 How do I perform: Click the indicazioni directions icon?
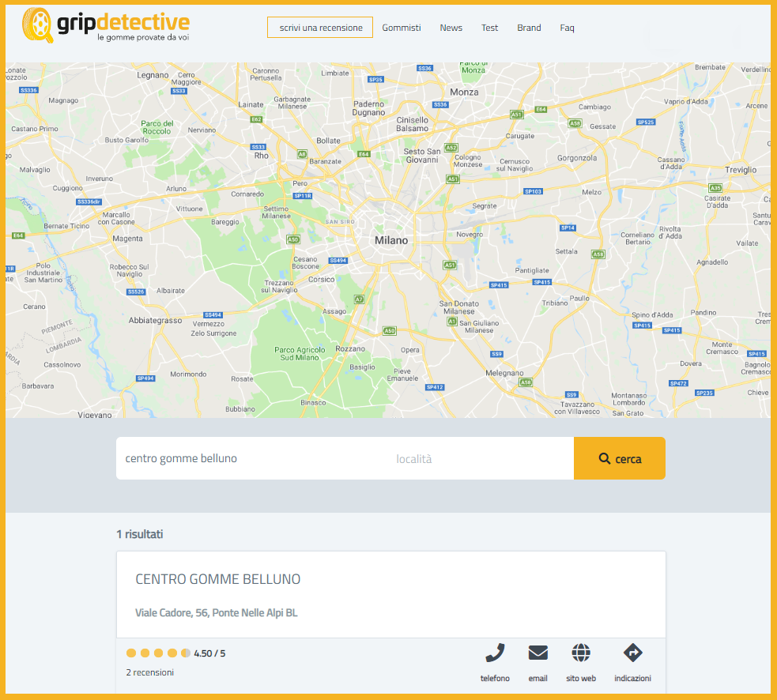click(632, 653)
